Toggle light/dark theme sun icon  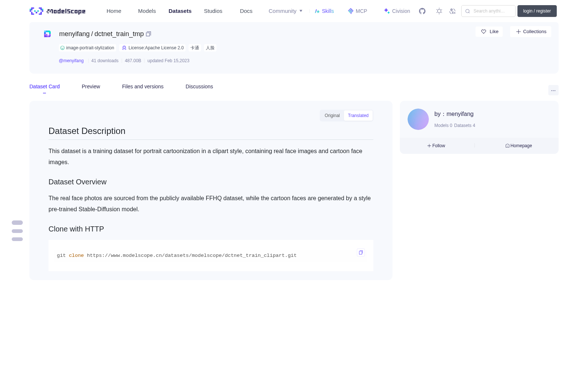click(439, 11)
